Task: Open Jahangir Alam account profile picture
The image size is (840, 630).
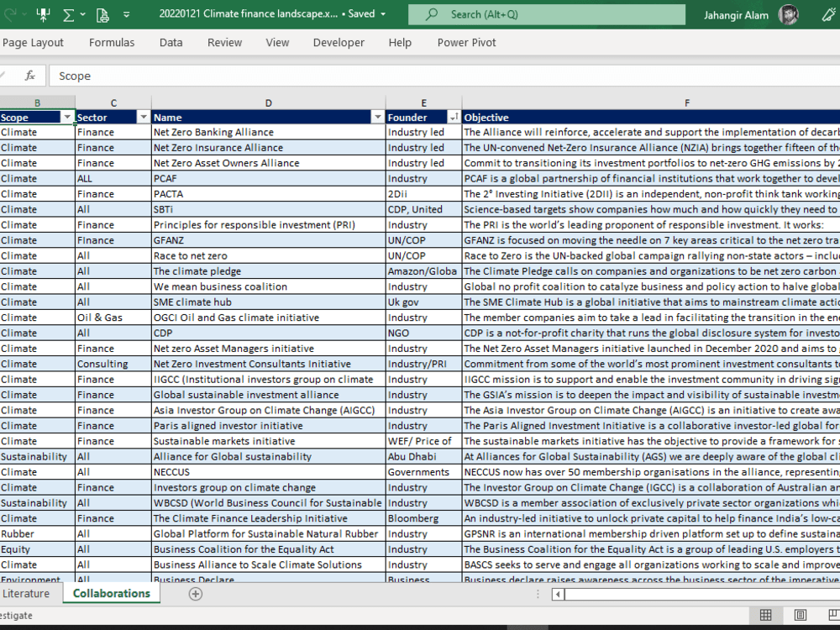Action: pyautogui.click(x=788, y=14)
